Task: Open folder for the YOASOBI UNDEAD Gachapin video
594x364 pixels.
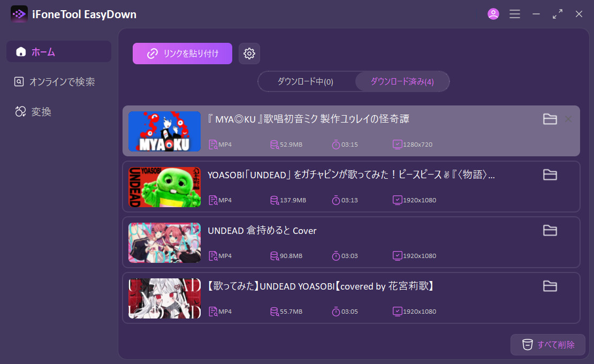Action: click(550, 175)
